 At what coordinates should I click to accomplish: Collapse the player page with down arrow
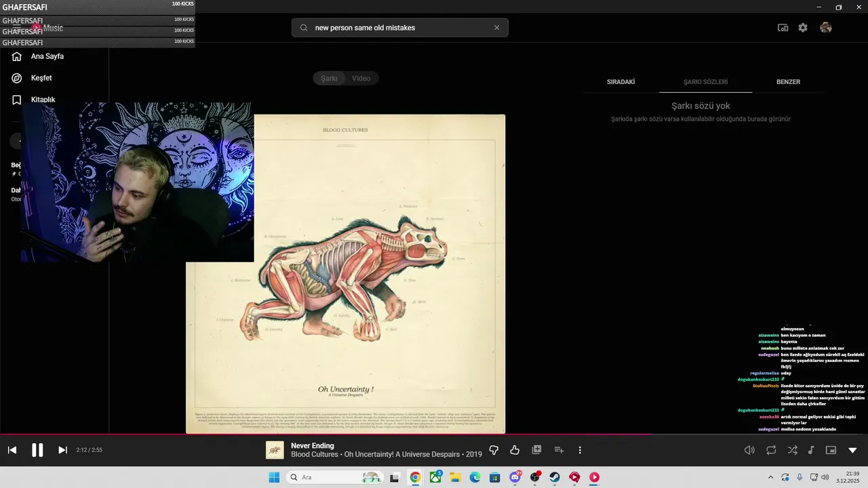click(852, 450)
